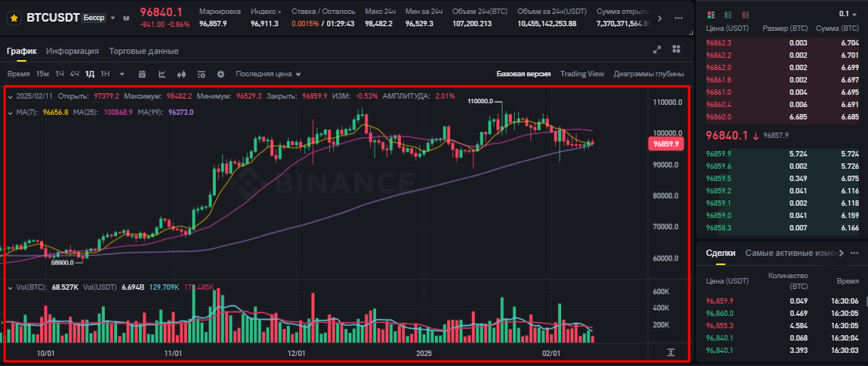
Task: Select the 15м timeframe
Action: coord(42,74)
